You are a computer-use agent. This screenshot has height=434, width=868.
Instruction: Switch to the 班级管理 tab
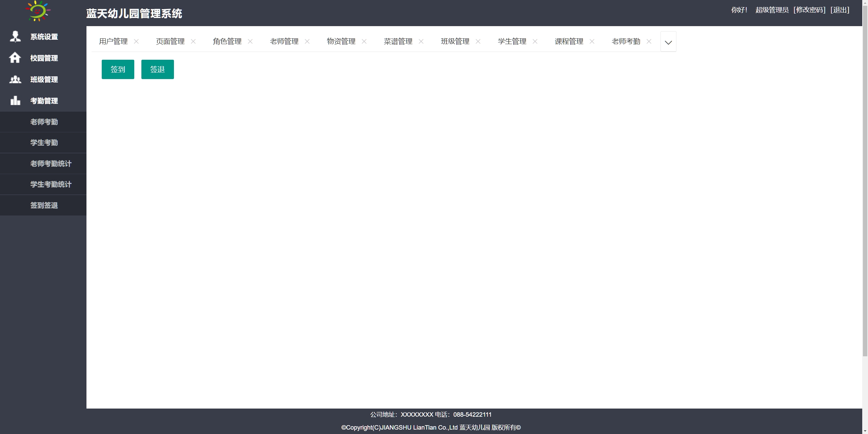click(455, 41)
